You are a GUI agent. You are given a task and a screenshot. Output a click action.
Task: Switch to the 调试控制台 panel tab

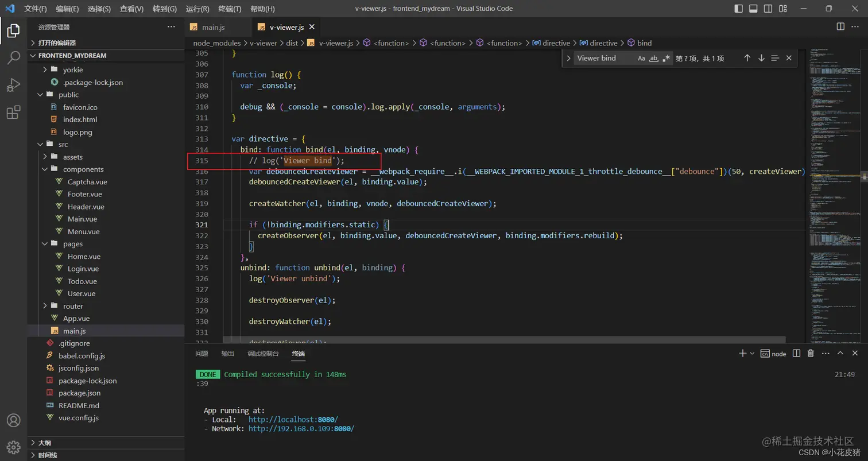coord(263,354)
